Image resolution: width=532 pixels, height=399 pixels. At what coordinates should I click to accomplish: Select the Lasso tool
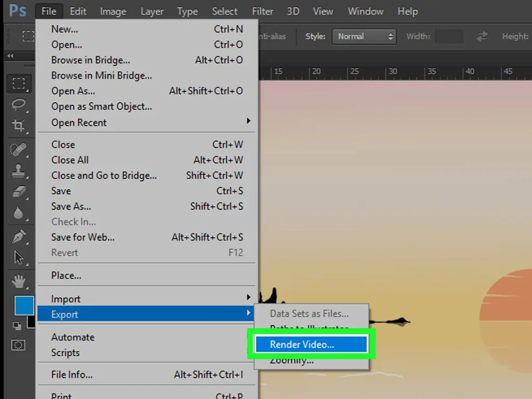click(19, 104)
